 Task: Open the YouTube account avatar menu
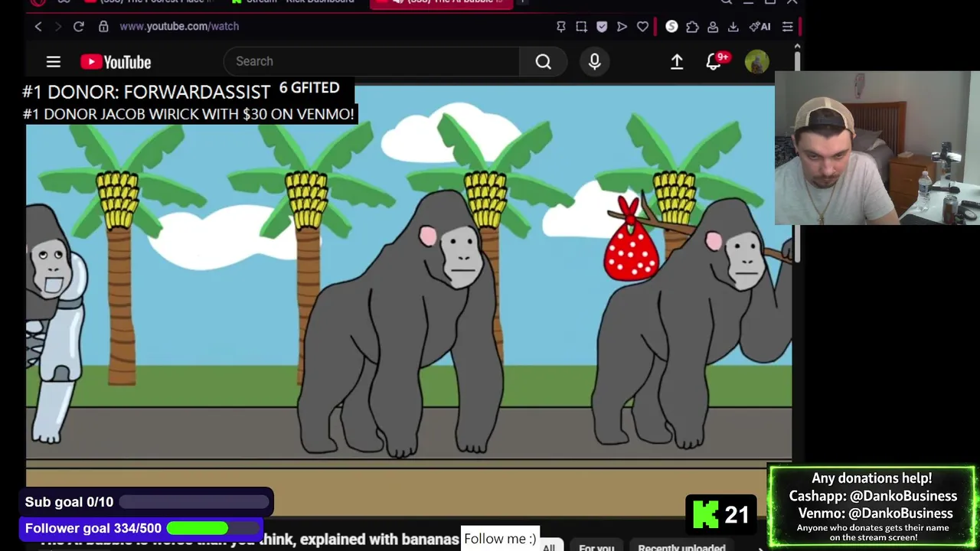[756, 62]
